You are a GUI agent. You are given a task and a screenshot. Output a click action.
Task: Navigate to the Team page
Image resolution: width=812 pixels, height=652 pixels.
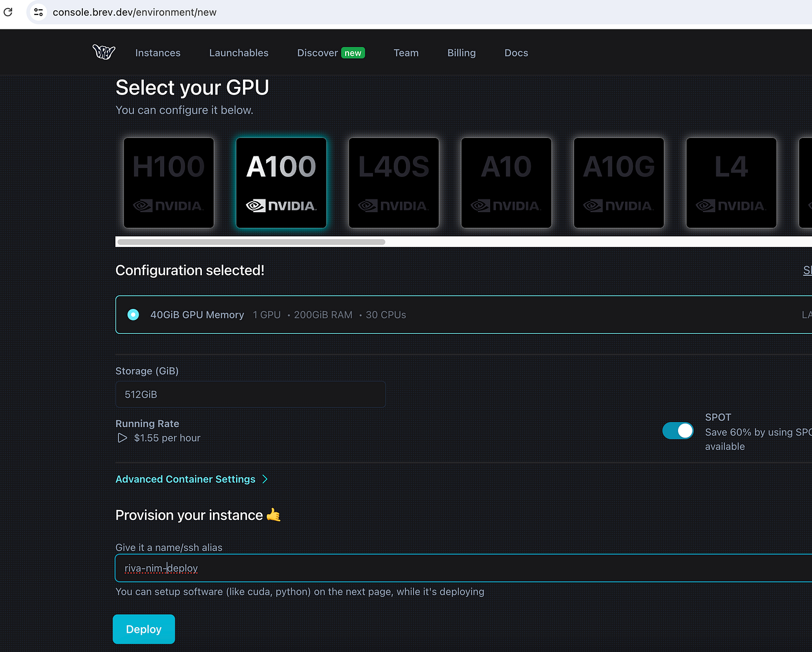tap(406, 53)
